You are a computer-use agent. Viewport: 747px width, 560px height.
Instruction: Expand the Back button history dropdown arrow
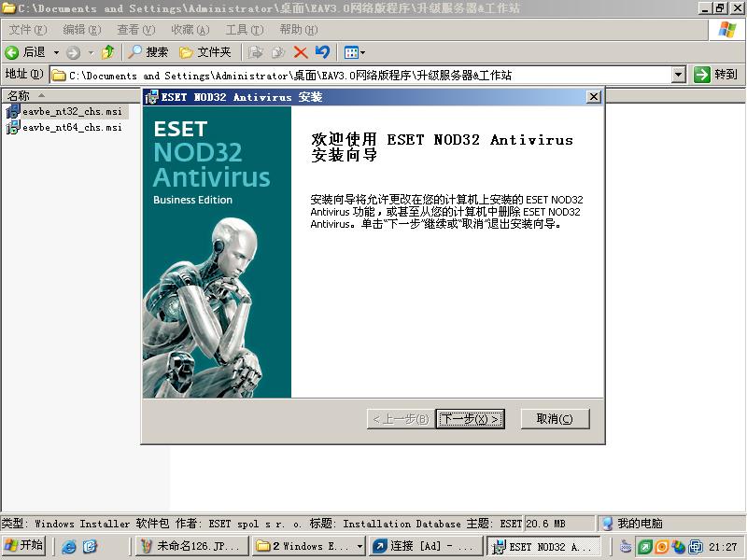(x=56, y=52)
